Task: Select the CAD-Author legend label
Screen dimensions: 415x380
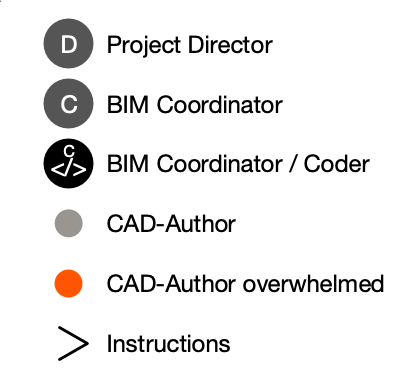Action: click(171, 224)
